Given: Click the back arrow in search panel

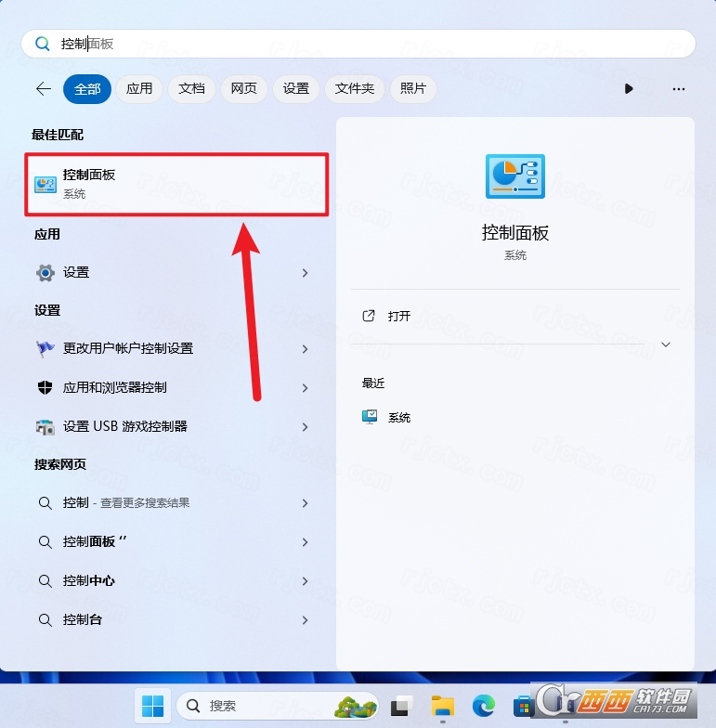Looking at the screenshot, I should [x=44, y=89].
